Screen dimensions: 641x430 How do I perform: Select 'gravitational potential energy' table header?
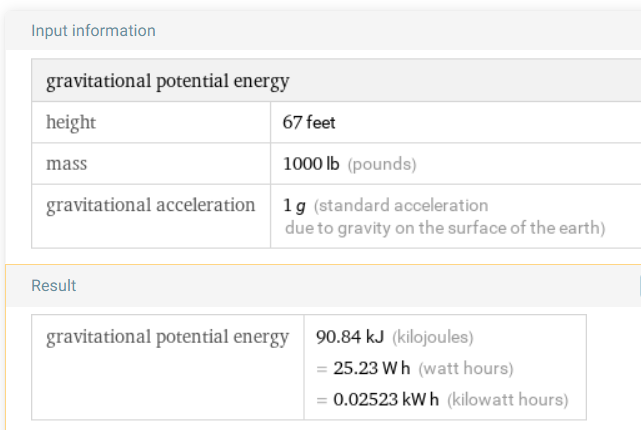pos(168,81)
